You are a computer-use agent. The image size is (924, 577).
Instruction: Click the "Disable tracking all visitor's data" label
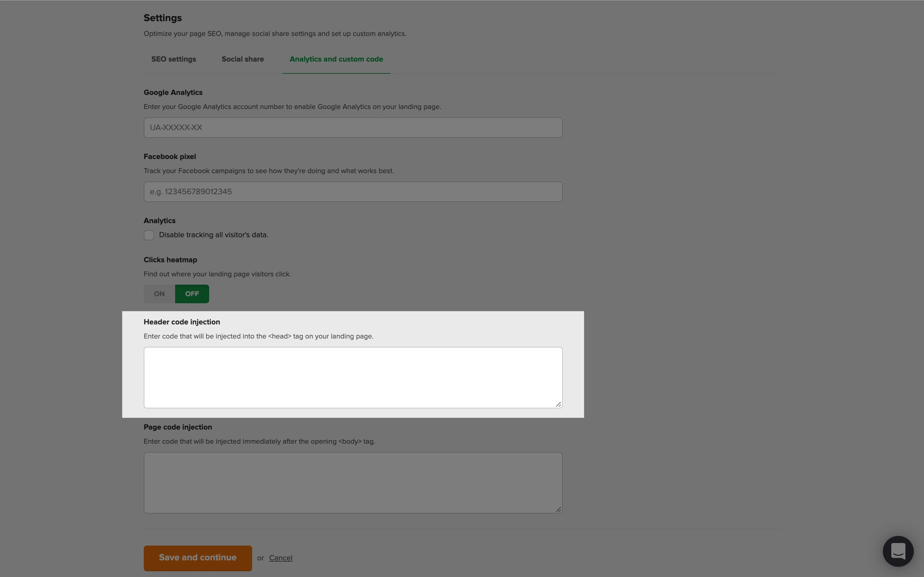coord(213,235)
